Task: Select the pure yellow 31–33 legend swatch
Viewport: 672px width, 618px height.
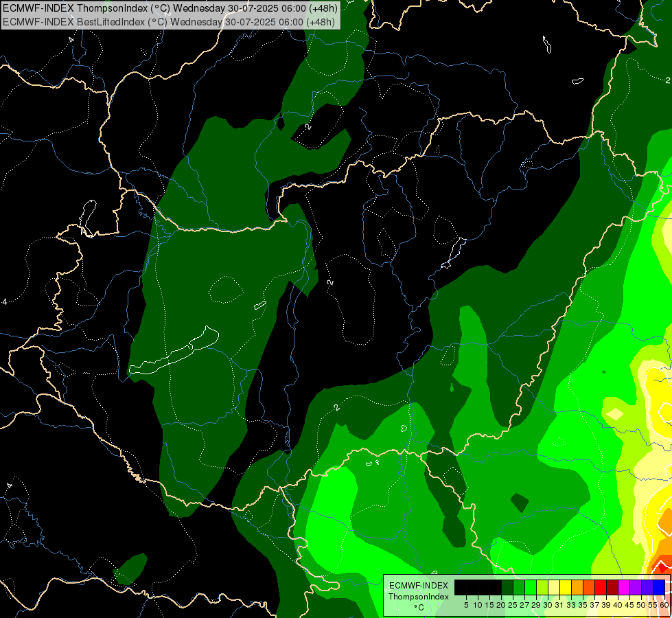Action: pyautogui.click(x=566, y=587)
